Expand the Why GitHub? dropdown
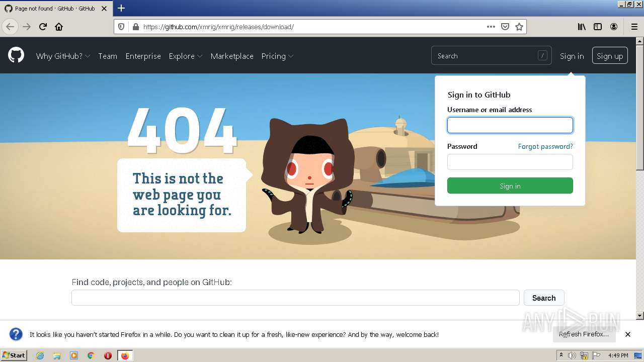 tap(63, 56)
